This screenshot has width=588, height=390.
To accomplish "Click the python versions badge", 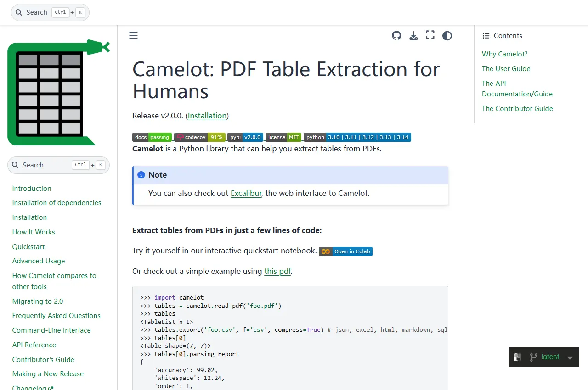I will (x=357, y=137).
